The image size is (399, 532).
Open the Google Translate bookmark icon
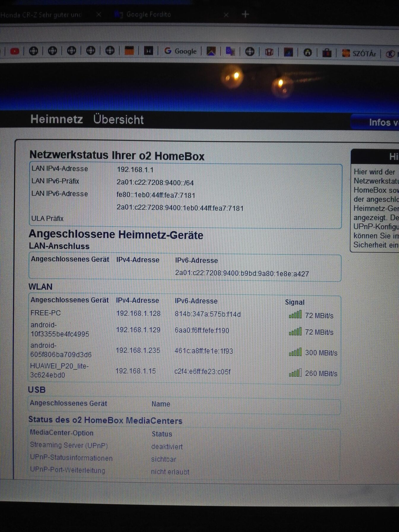pos(230,52)
